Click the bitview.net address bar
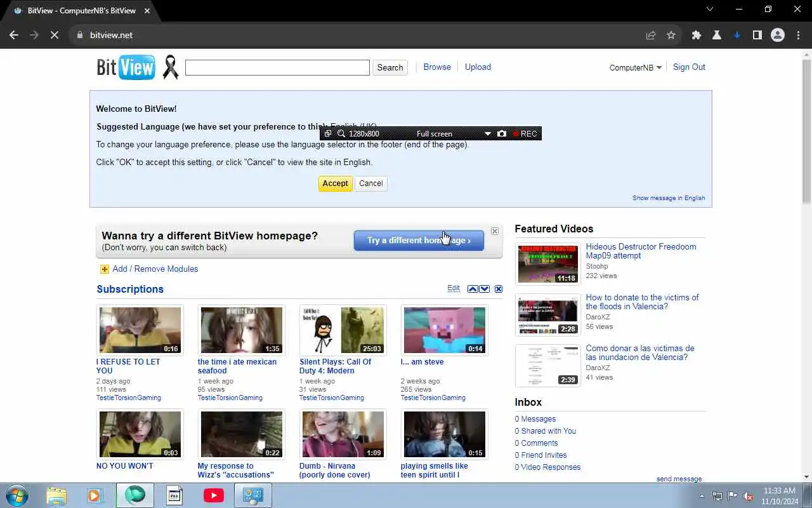The height and width of the screenshot is (508, 812). click(x=355, y=35)
